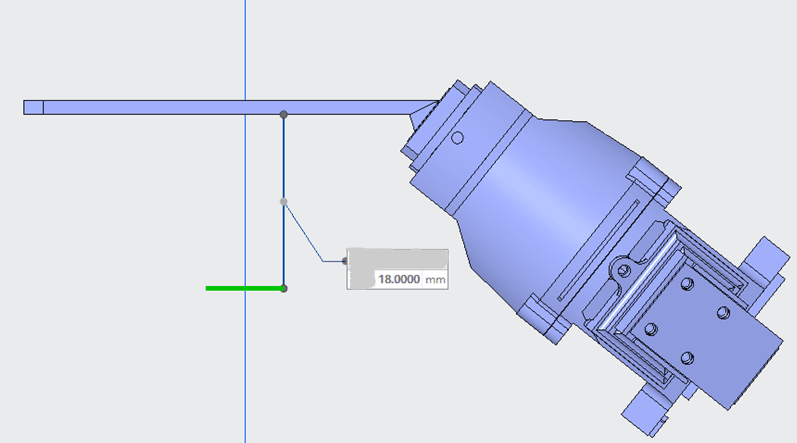
Task: Select the rectangular plate with four holes
Action: point(707,333)
